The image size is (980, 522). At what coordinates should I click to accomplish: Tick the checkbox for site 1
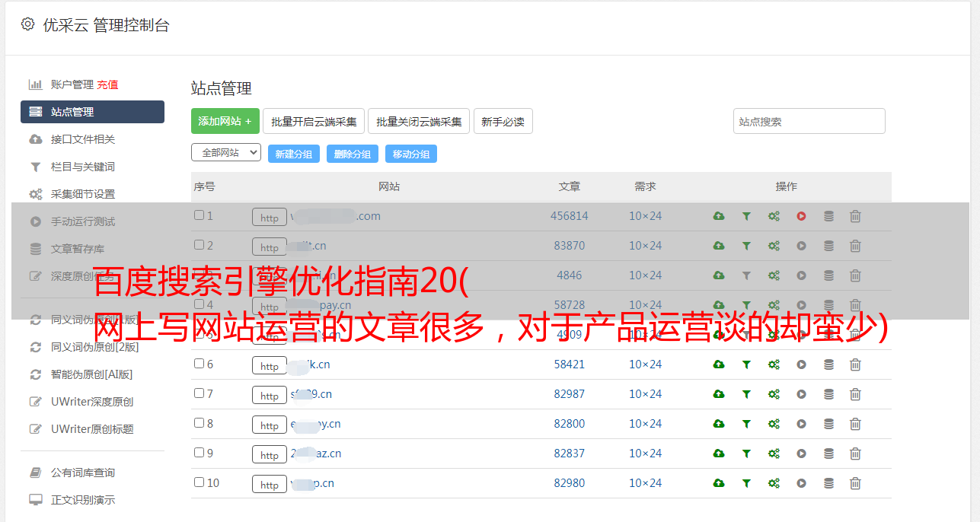(x=199, y=215)
